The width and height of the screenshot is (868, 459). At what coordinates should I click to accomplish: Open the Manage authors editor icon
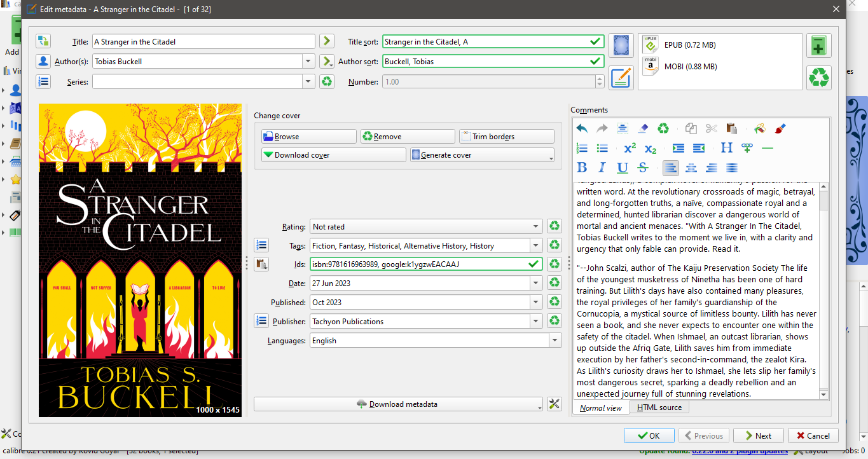[x=43, y=62]
